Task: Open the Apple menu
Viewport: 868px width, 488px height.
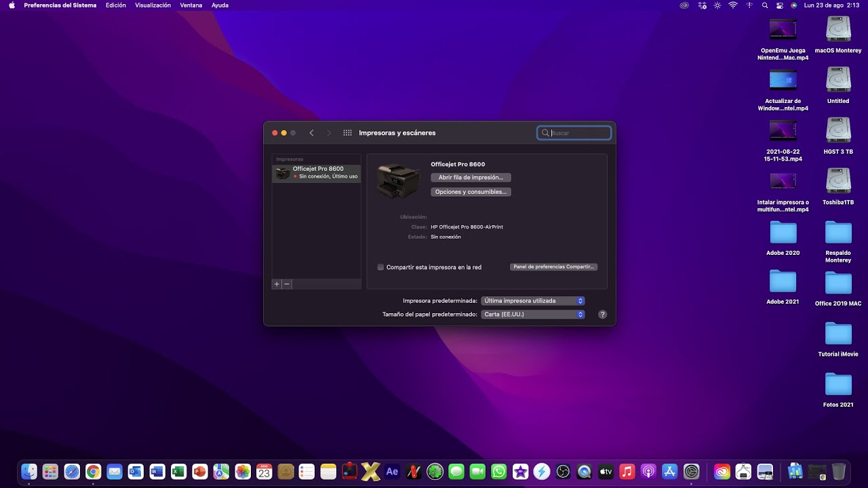Action: [12, 5]
